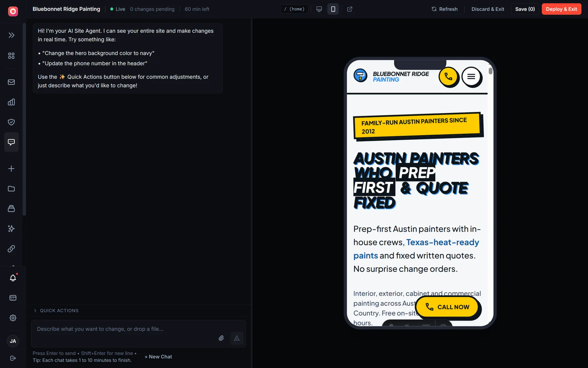The image size is (588, 368).
Task: Start a New Chat
Action: click(x=158, y=357)
